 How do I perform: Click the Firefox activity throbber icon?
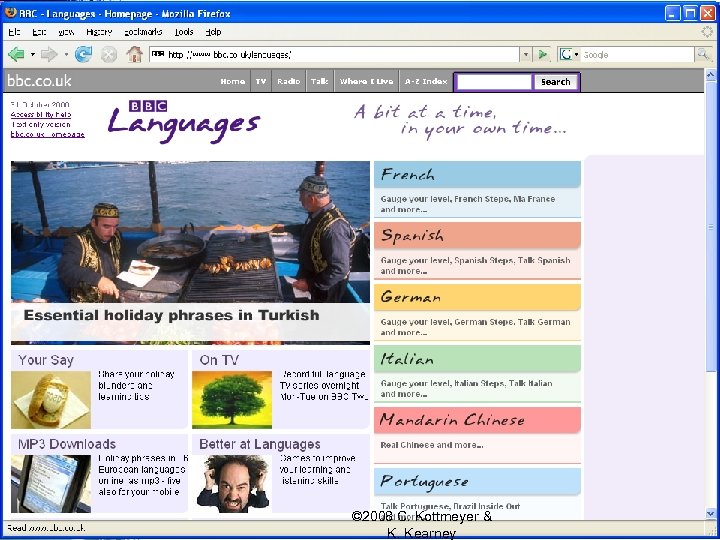click(708, 32)
